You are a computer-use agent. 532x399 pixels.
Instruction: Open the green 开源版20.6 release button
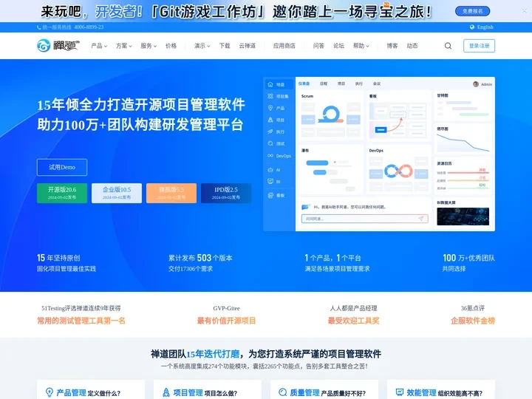click(x=62, y=193)
